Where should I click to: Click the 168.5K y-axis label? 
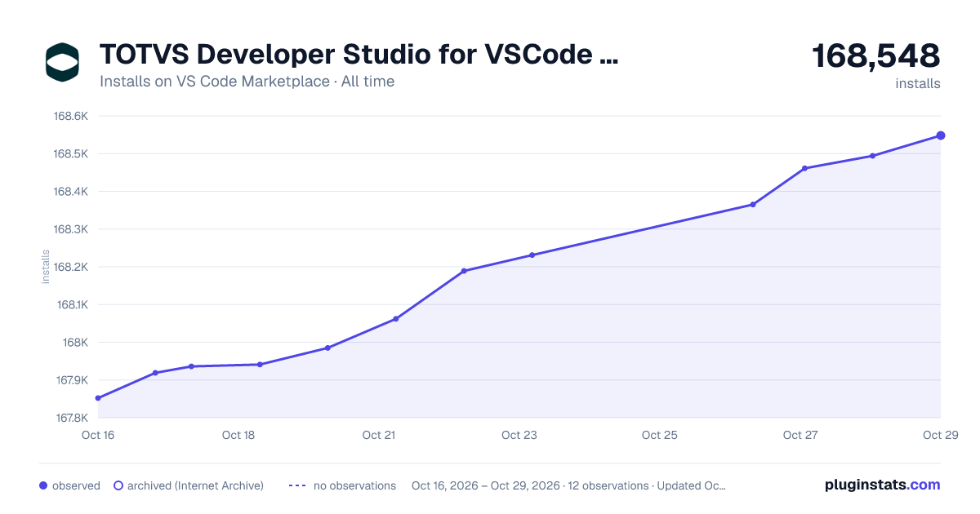pos(70,153)
